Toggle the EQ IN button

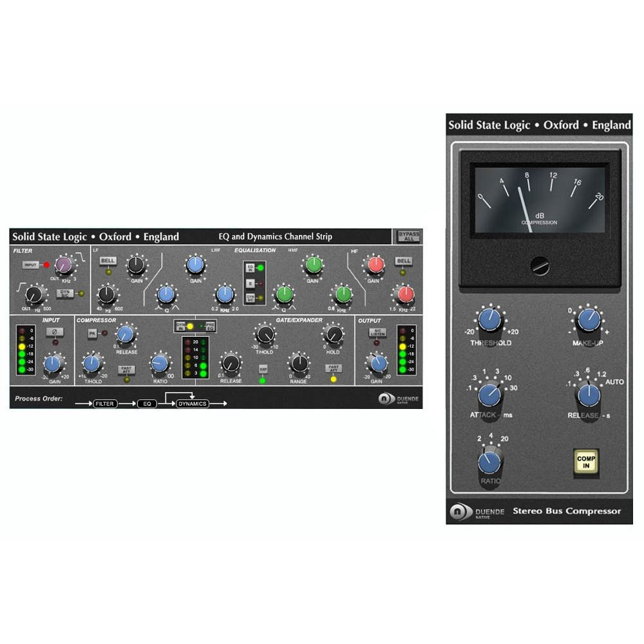[x=250, y=268]
